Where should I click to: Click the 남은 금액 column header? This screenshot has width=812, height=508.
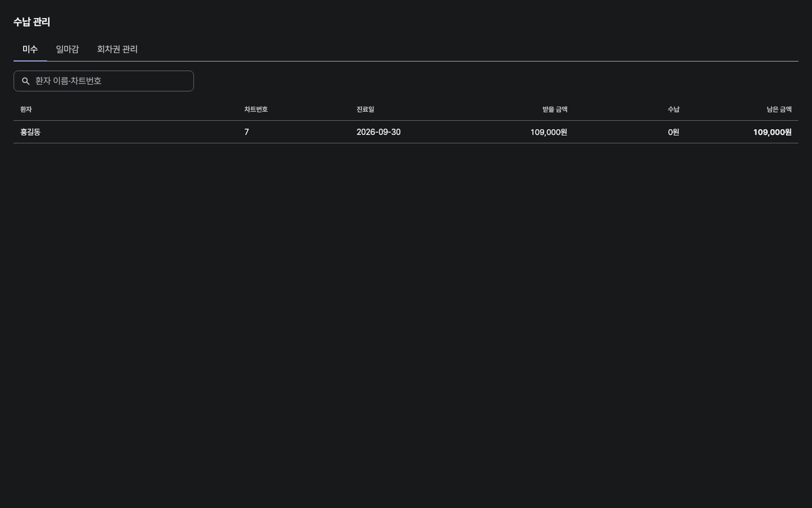click(779, 110)
